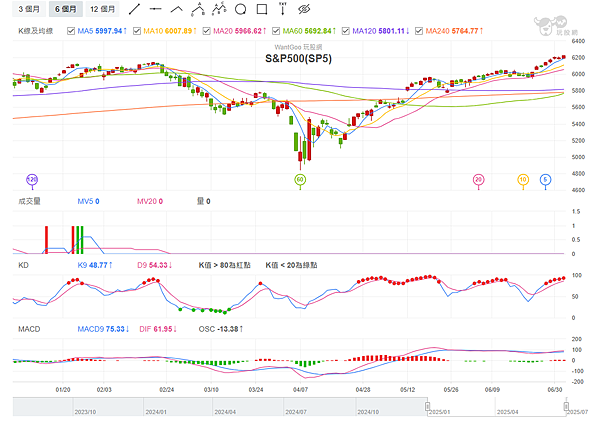Image resolution: width=600 pixels, height=421 pixels.
Task: Select the ABC three-point wave tool
Action: tap(198, 9)
